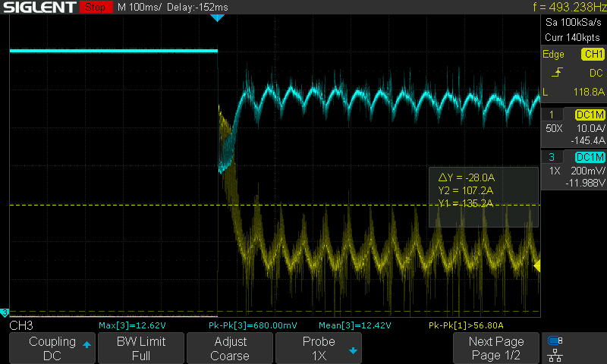
Task: Click the channel 3 offset -11.988V value
Action: [585, 183]
